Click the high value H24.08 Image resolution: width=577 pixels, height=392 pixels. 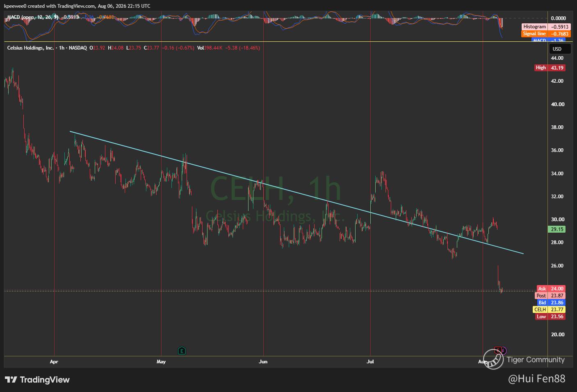pos(116,48)
